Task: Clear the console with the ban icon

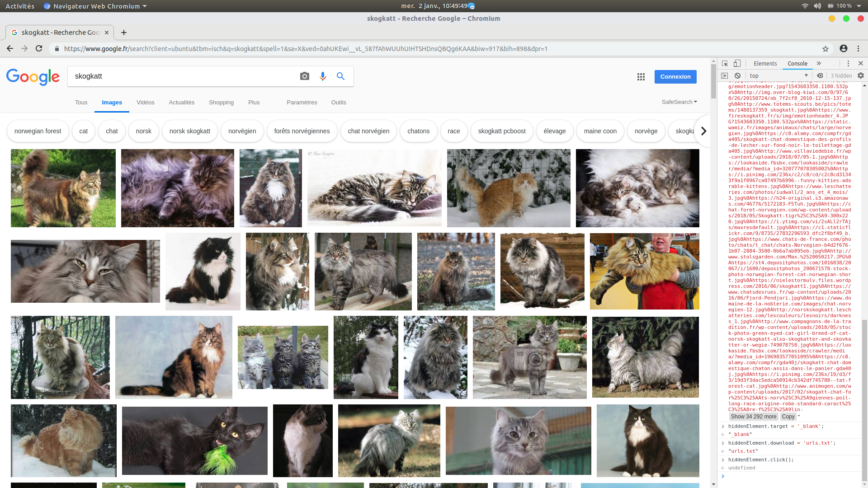Action: click(737, 76)
